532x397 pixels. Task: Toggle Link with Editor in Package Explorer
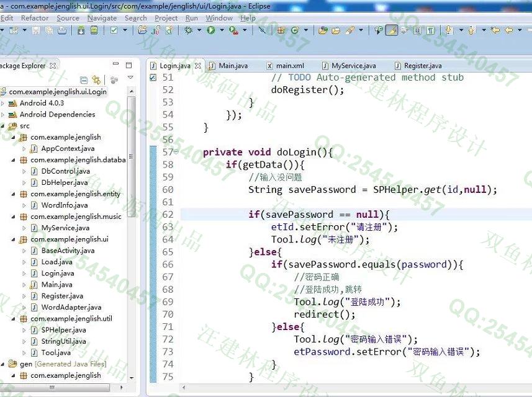96,80
